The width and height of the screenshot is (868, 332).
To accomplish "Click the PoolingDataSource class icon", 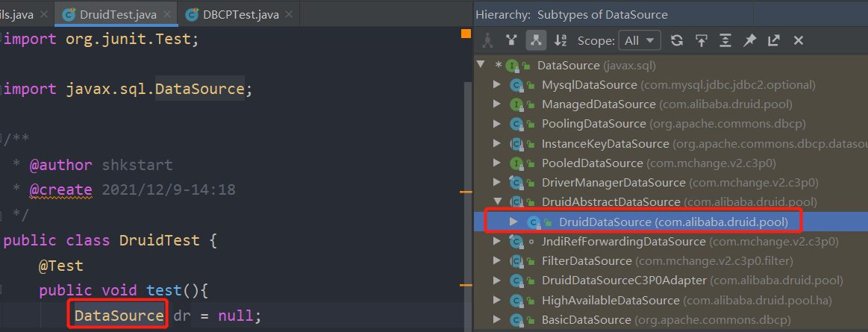I will click(x=516, y=124).
